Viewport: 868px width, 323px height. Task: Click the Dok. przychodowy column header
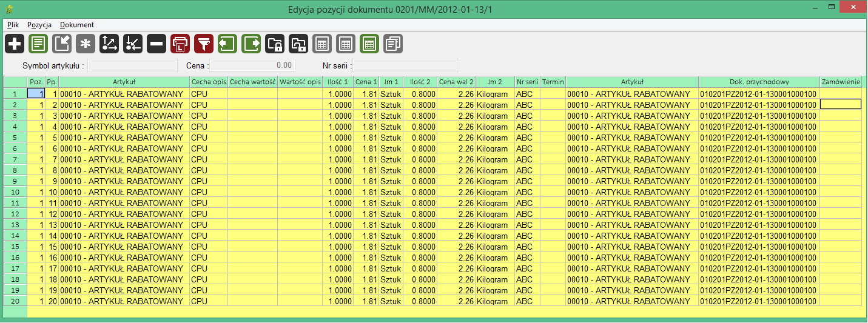[759, 82]
